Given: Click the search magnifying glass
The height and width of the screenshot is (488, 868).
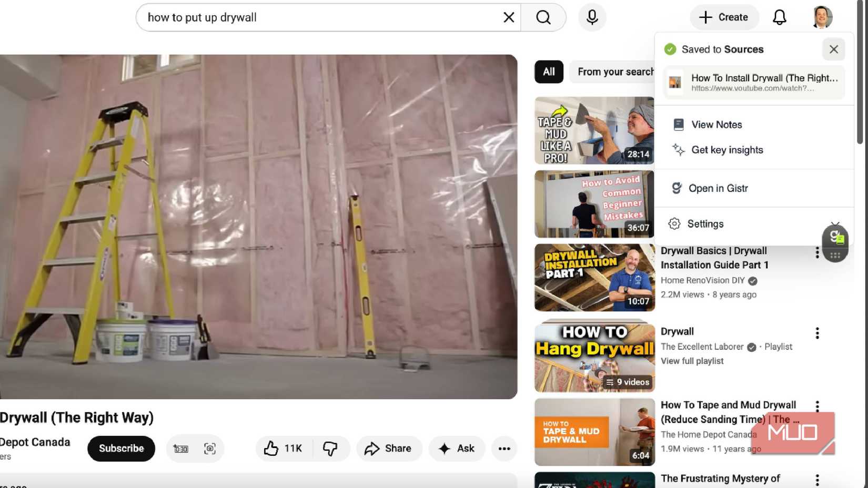Looking at the screenshot, I should tap(543, 17).
